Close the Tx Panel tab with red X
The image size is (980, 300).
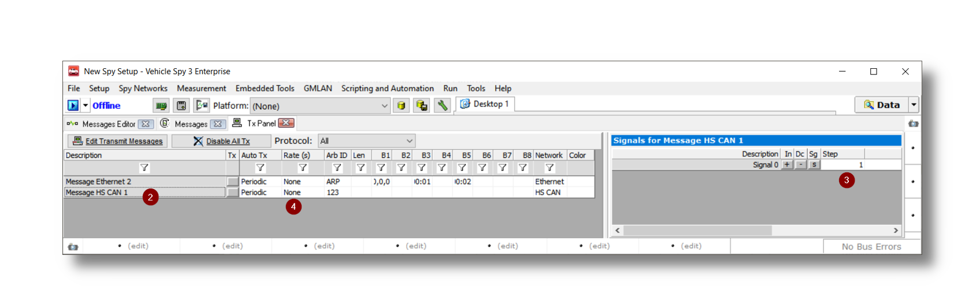click(x=286, y=123)
